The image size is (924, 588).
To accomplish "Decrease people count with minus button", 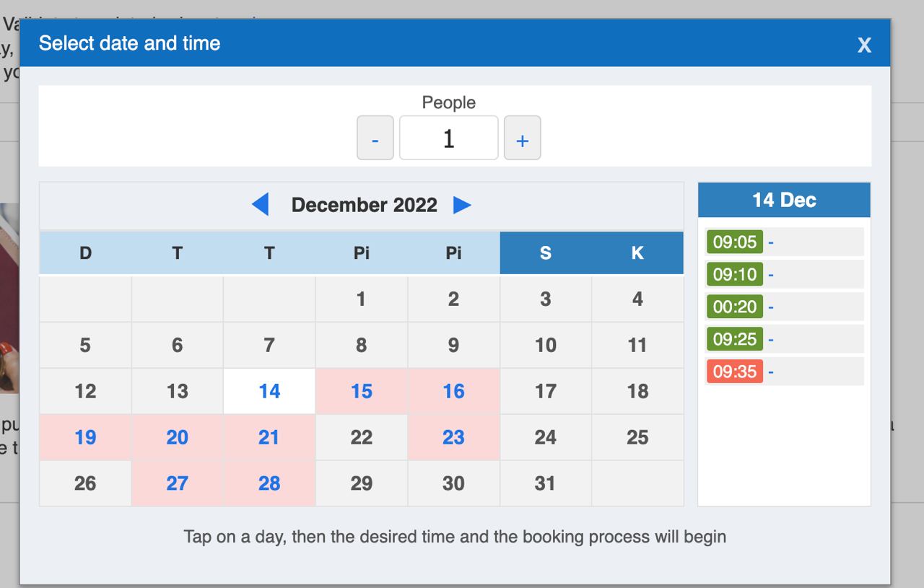I will (375, 138).
